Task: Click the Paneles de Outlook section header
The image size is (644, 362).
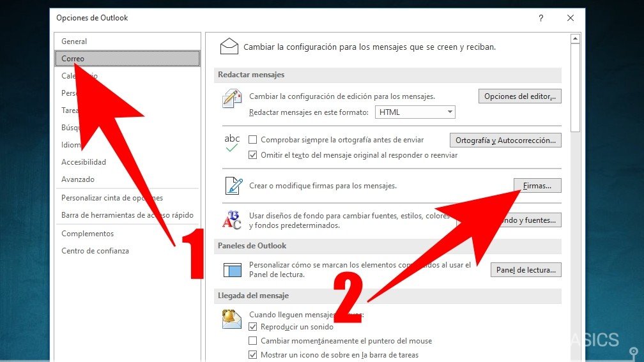Action: tap(388, 246)
